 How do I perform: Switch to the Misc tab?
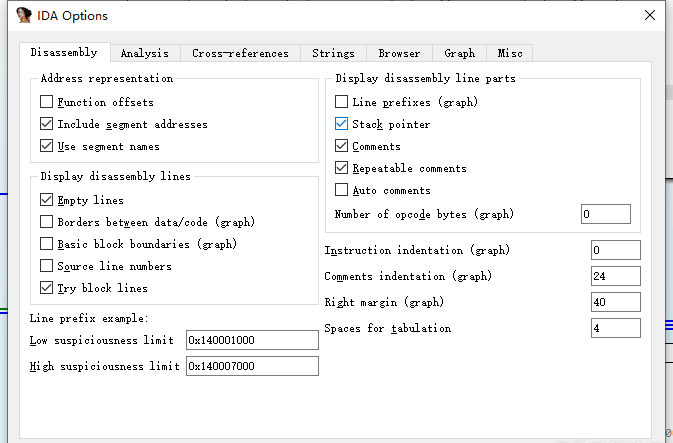point(509,53)
